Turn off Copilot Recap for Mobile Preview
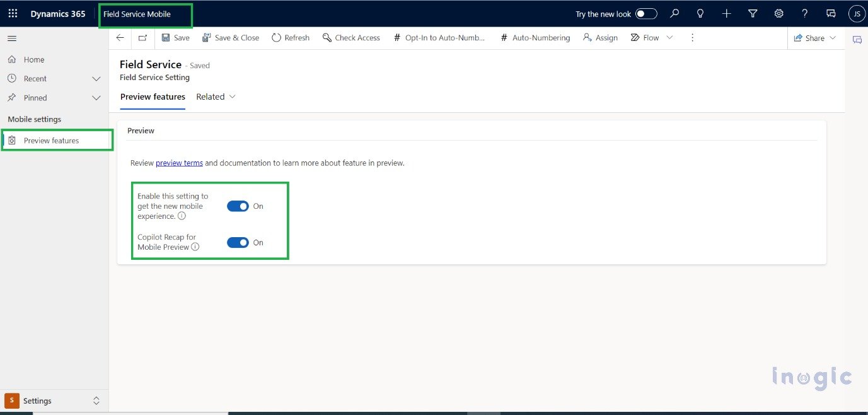Viewport: 868px width, 415px height. tap(238, 242)
